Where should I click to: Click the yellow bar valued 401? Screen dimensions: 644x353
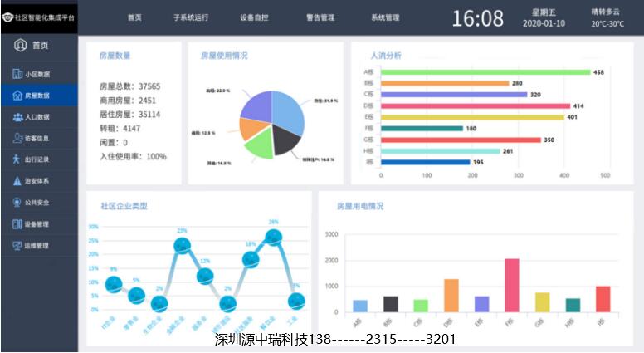tap(472, 117)
